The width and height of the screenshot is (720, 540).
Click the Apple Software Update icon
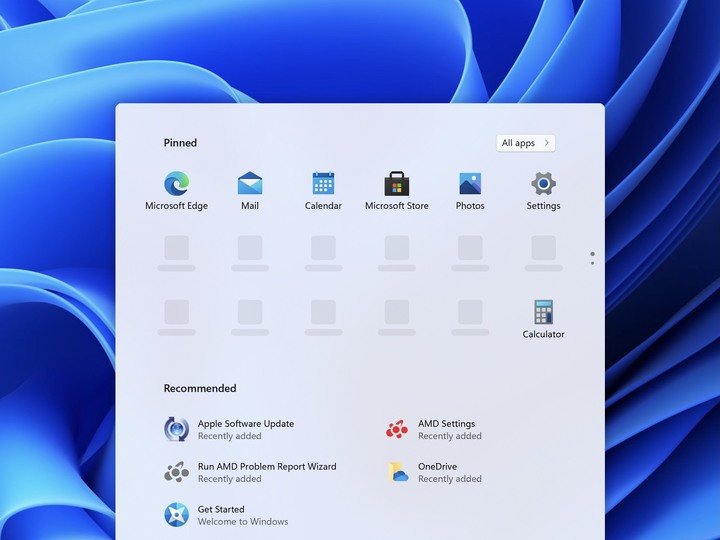176,429
